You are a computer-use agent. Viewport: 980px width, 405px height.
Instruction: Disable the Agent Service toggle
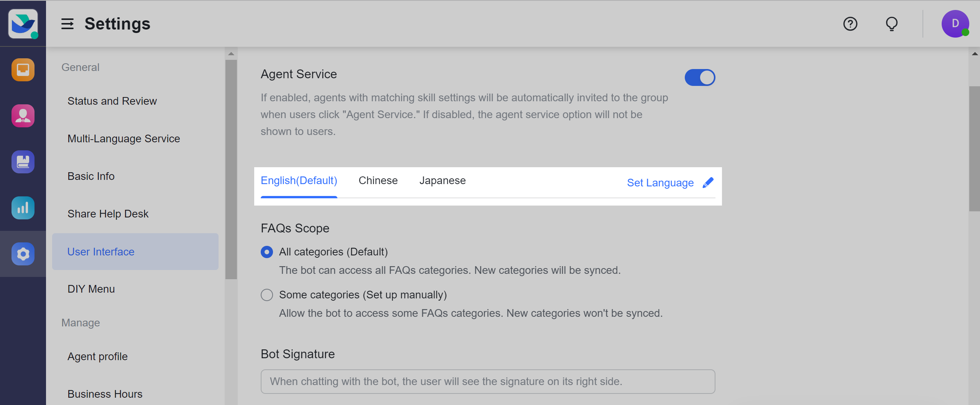tap(699, 77)
